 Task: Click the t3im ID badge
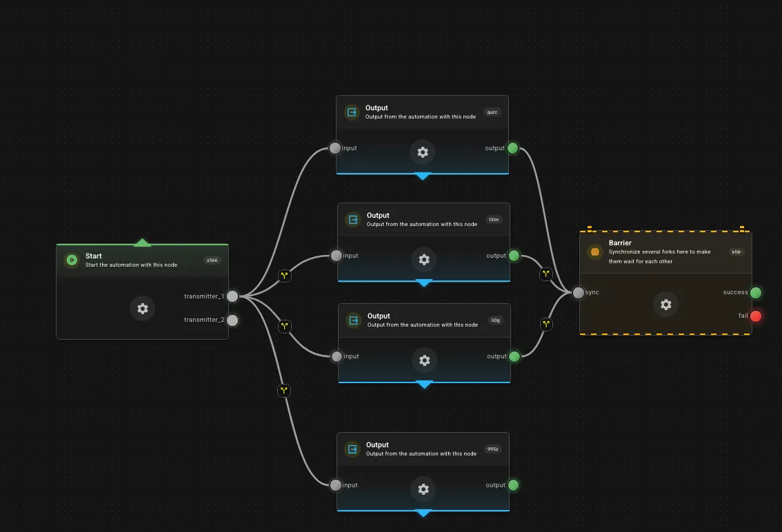coord(494,219)
